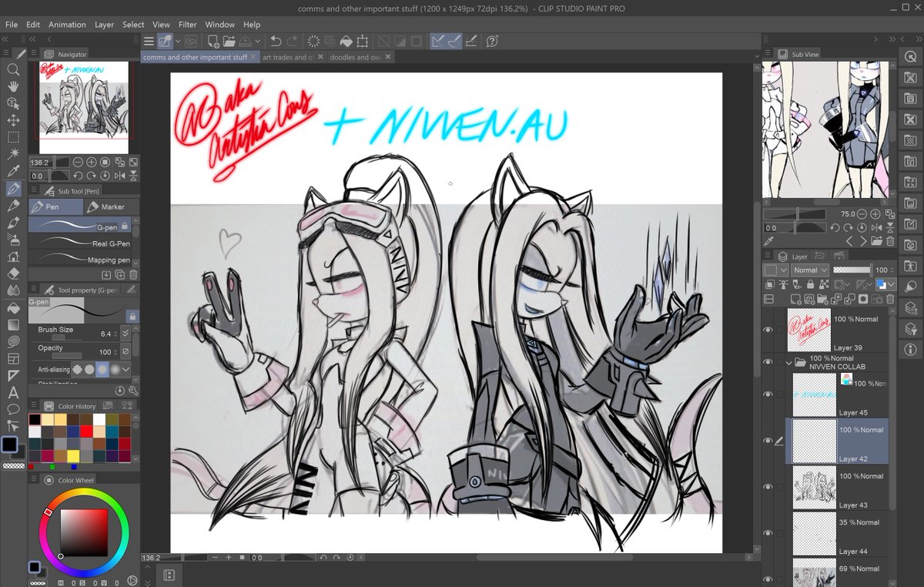Viewport: 924px width, 587px height.
Task: Select the Pen sub tool group
Action: point(55,206)
